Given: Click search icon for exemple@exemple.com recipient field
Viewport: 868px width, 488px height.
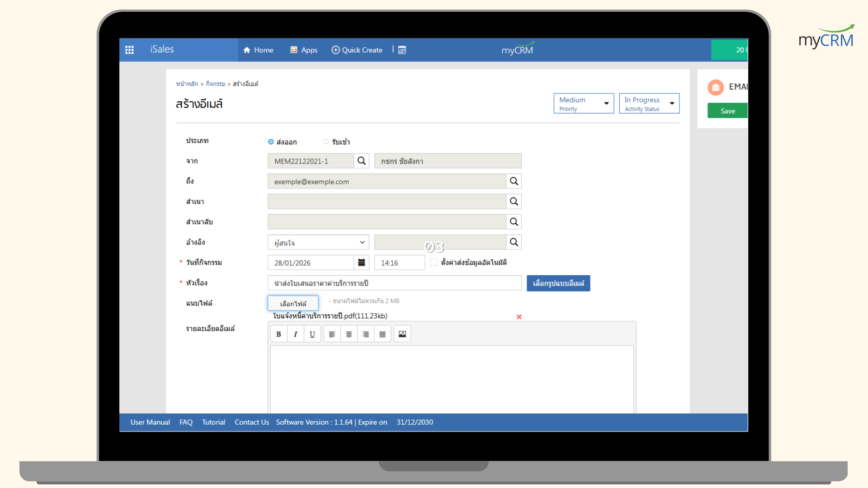Looking at the screenshot, I should [514, 181].
